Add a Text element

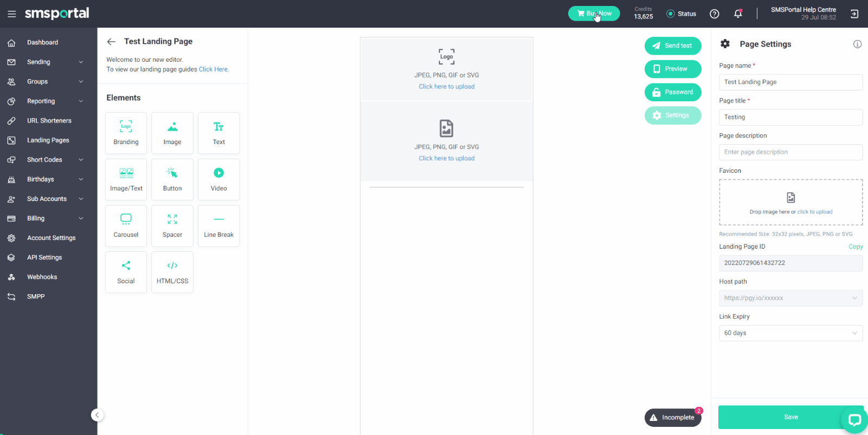pos(218,133)
